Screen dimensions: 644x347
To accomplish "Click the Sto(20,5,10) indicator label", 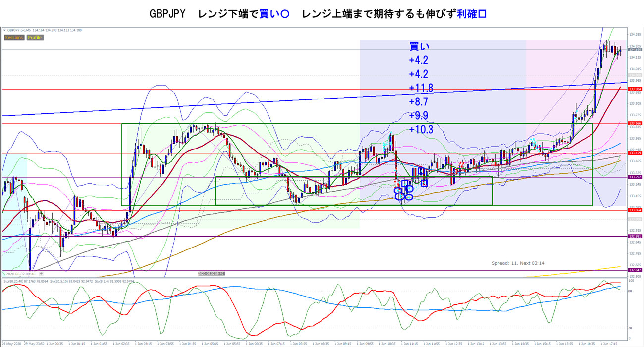I will click(70, 281).
